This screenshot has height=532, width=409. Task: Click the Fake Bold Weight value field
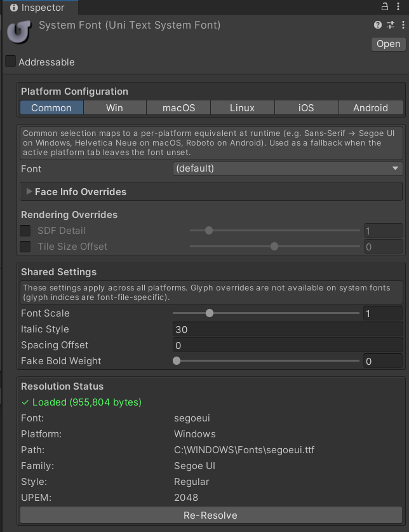[383, 361]
